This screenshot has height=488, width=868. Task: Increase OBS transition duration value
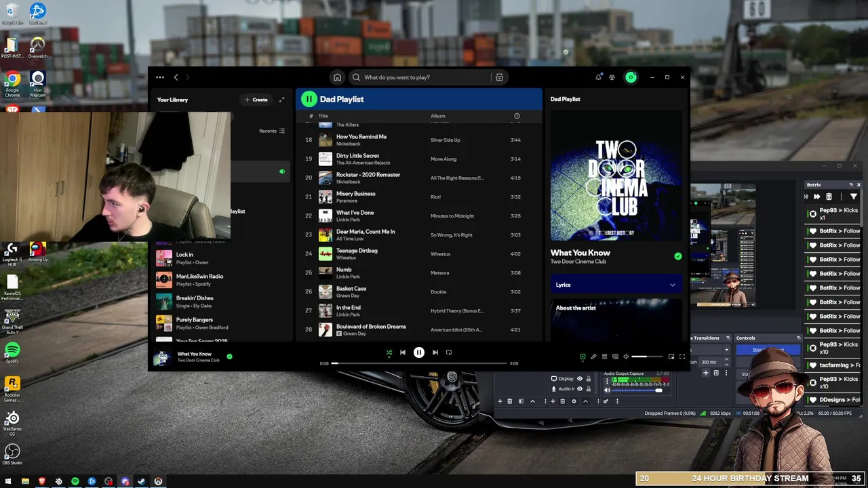coord(726,360)
